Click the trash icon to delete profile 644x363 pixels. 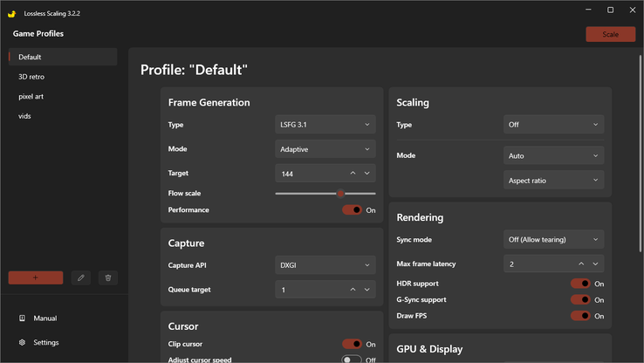(108, 278)
